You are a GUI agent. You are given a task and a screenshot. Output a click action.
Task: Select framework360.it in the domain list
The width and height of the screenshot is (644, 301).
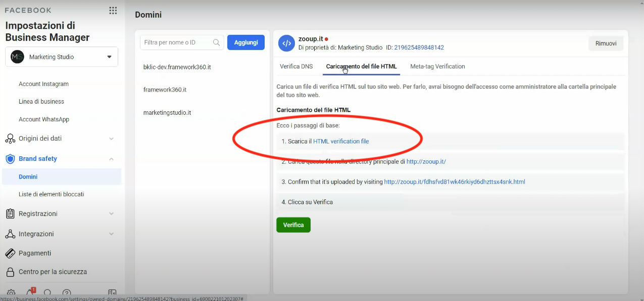point(165,90)
